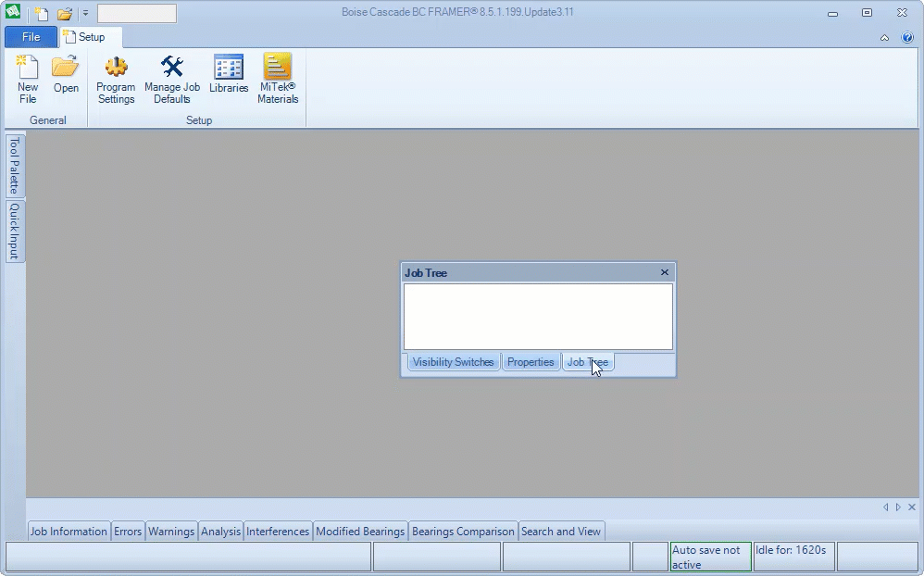
Task: Expand the Tool Palette side panel
Action: click(15, 165)
